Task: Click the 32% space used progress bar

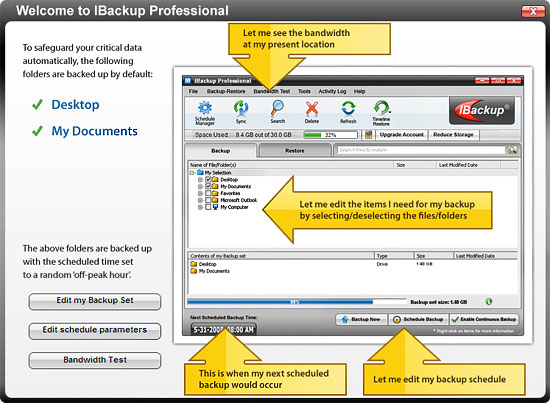Action: point(330,135)
